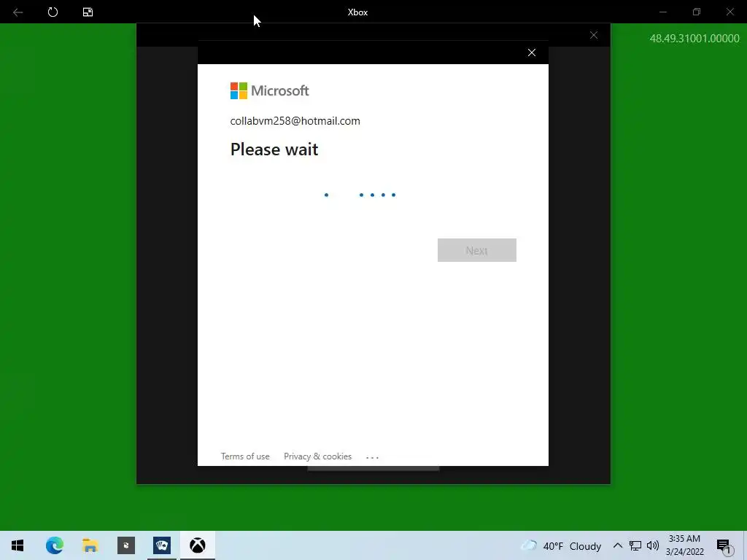
Task: Minimize the Xbox window
Action: 662,12
